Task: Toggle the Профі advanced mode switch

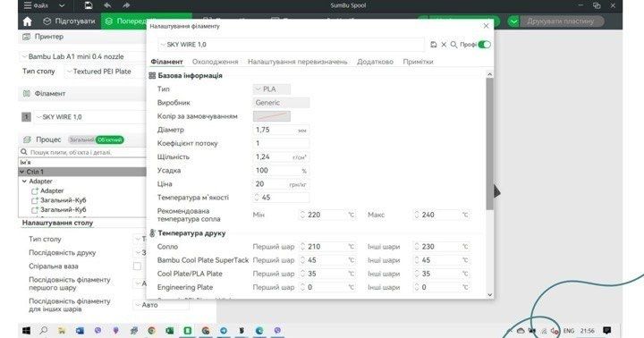Action: click(x=484, y=45)
